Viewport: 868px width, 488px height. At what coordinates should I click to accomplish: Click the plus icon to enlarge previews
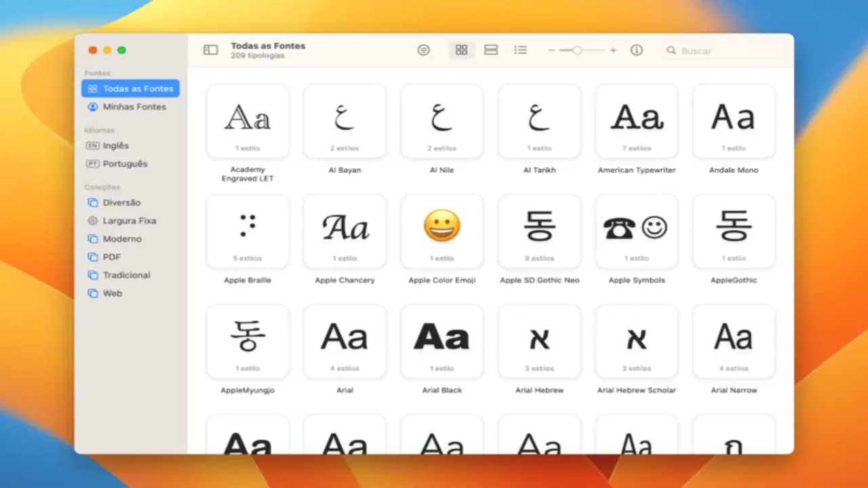click(x=613, y=50)
